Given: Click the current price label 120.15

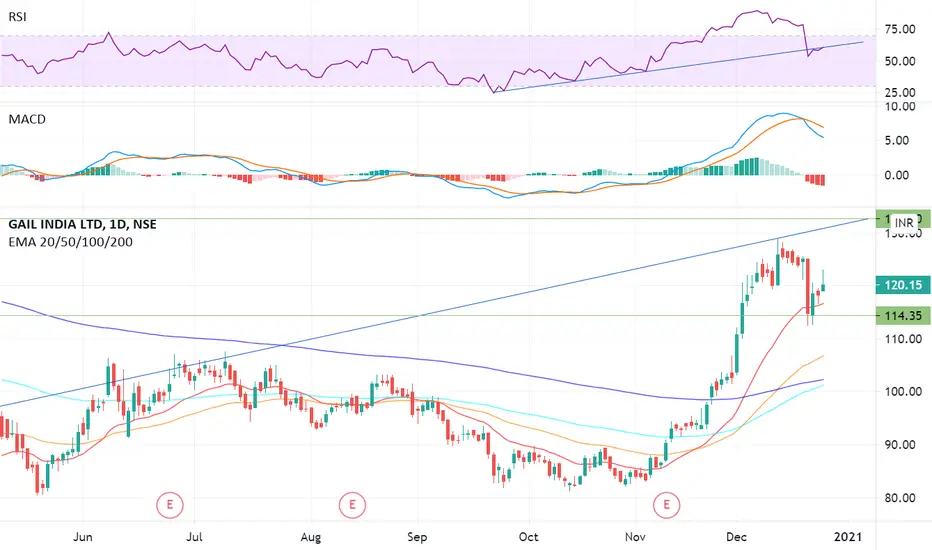Looking at the screenshot, I should coord(903,285).
